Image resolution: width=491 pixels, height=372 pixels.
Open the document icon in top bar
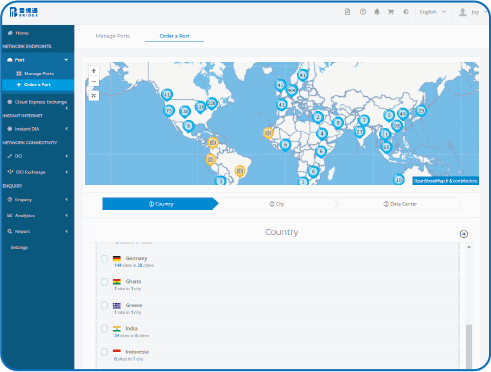[347, 12]
